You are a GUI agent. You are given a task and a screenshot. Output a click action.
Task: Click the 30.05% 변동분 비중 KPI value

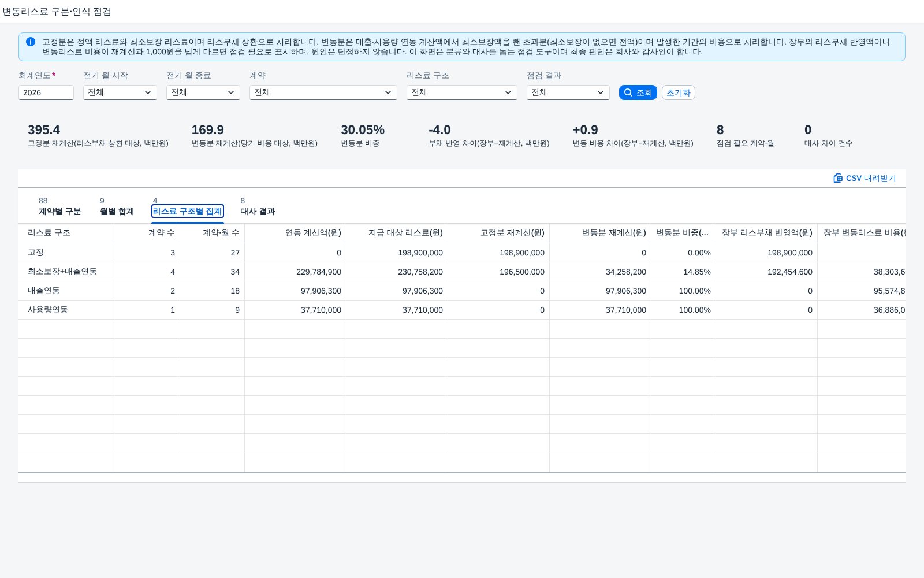click(x=363, y=130)
